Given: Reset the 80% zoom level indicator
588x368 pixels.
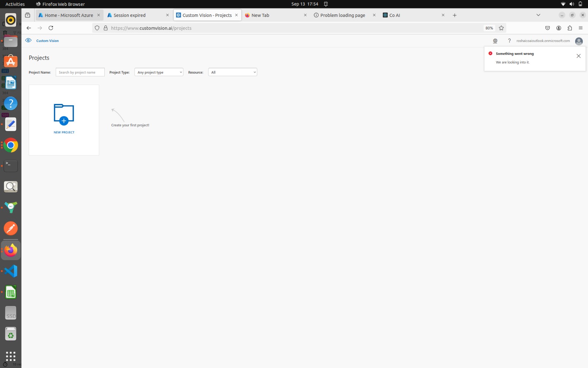Looking at the screenshot, I should pos(489,28).
